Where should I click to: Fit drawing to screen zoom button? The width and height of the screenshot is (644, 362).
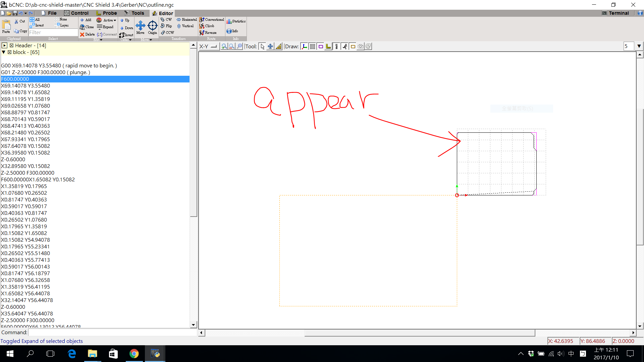click(239, 47)
